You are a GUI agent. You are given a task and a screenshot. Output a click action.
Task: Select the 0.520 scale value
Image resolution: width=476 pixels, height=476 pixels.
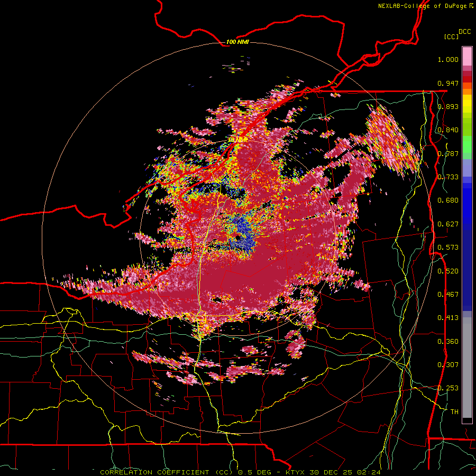448,271
